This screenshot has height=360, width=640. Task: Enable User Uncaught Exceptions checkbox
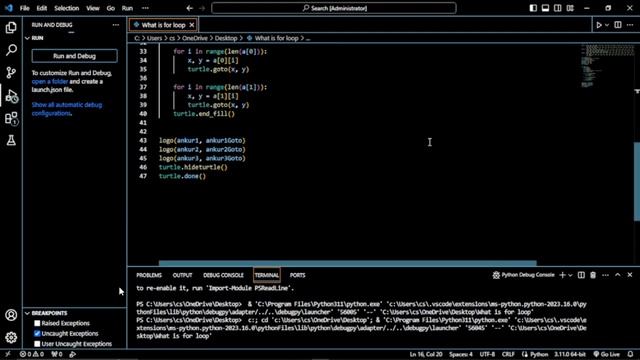coord(37,344)
